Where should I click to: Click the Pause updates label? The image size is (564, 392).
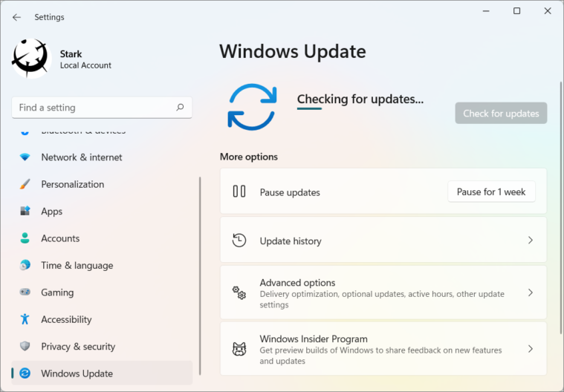(290, 192)
